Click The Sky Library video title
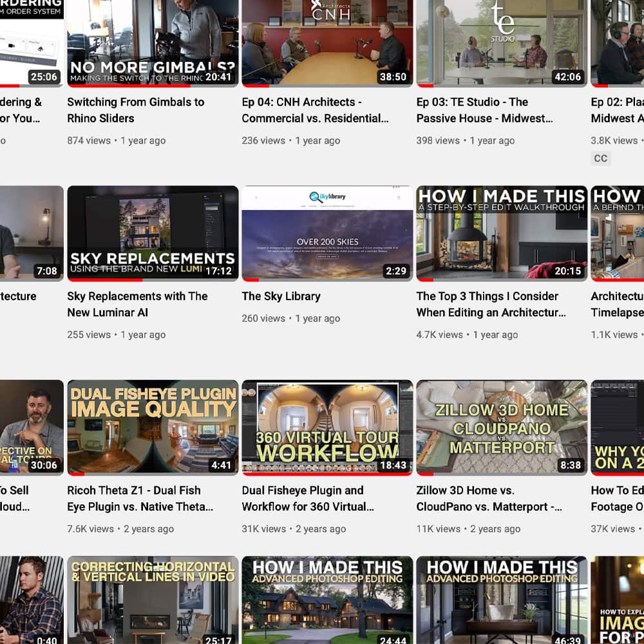 (x=281, y=296)
